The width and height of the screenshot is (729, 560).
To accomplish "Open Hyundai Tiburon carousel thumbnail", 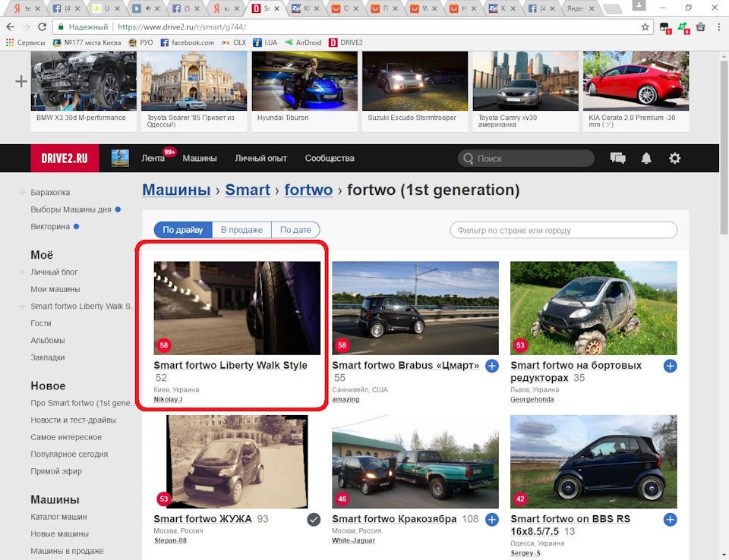I will [305, 81].
